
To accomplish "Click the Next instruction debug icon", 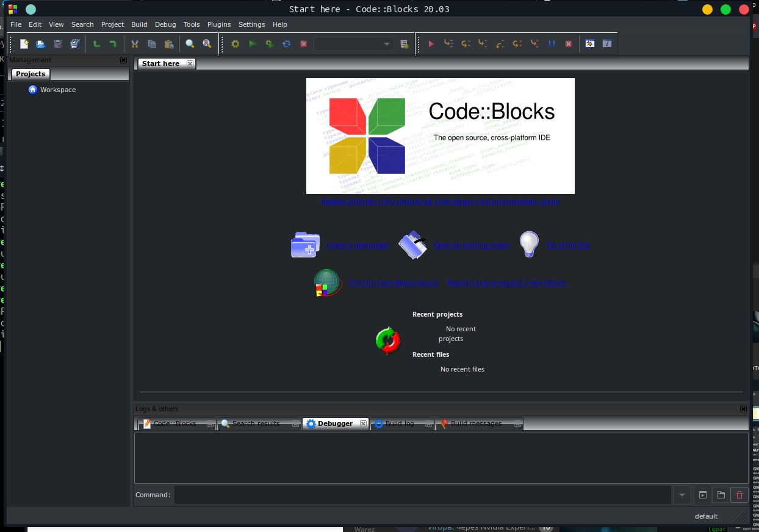I will coord(517,44).
